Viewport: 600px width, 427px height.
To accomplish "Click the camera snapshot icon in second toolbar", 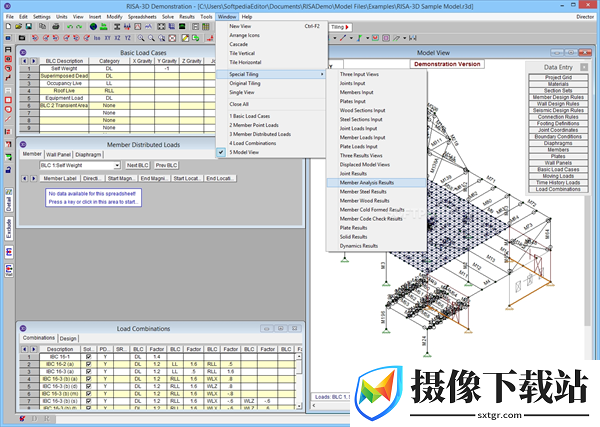I will 22,38.
